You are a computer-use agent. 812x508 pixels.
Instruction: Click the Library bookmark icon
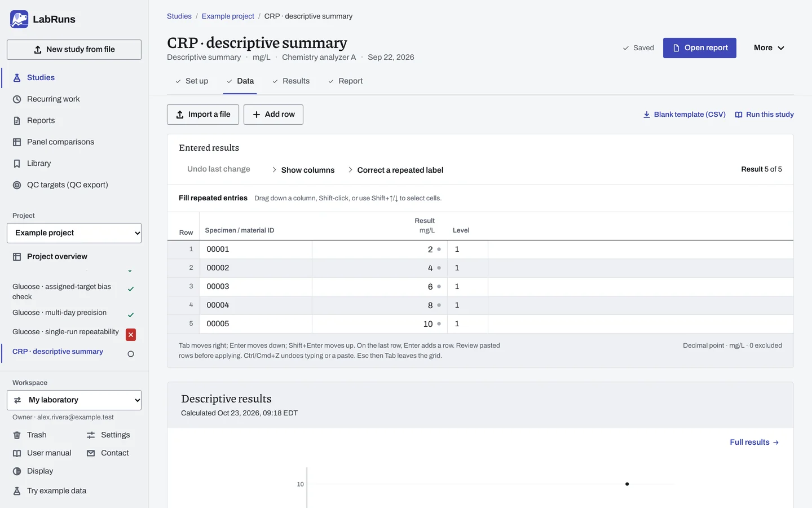pos(17,164)
